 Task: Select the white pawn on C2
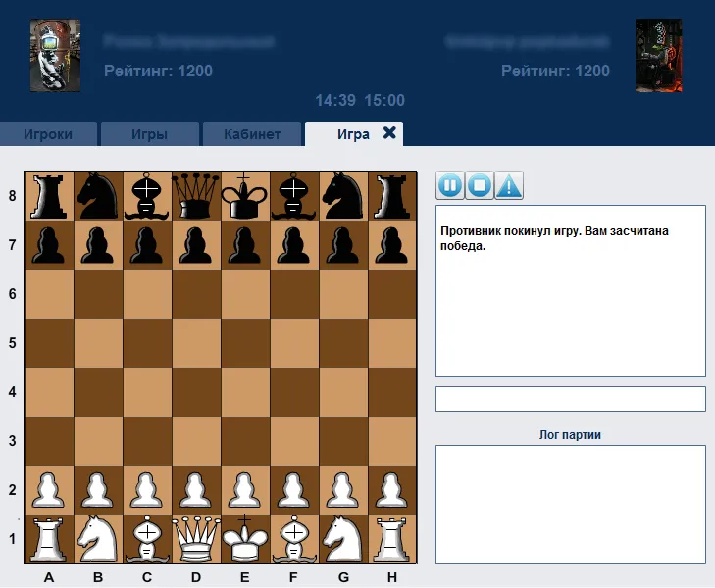pyautogui.click(x=147, y=490)
